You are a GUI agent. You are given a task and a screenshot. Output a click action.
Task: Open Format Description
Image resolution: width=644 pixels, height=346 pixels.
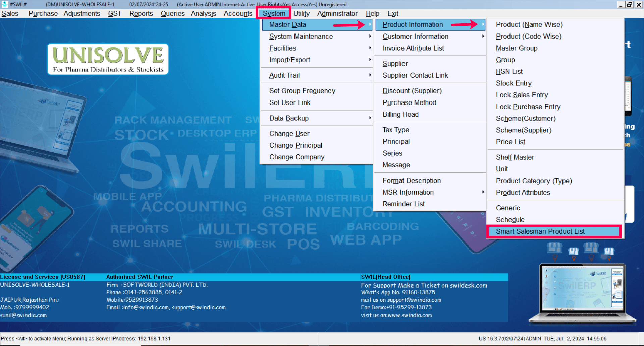pos(430,181)
